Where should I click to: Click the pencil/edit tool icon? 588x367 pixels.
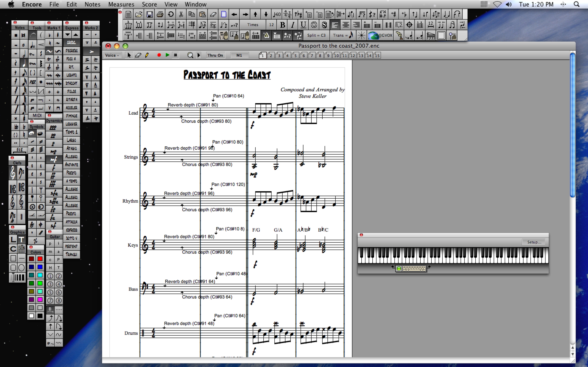[146, 55]
